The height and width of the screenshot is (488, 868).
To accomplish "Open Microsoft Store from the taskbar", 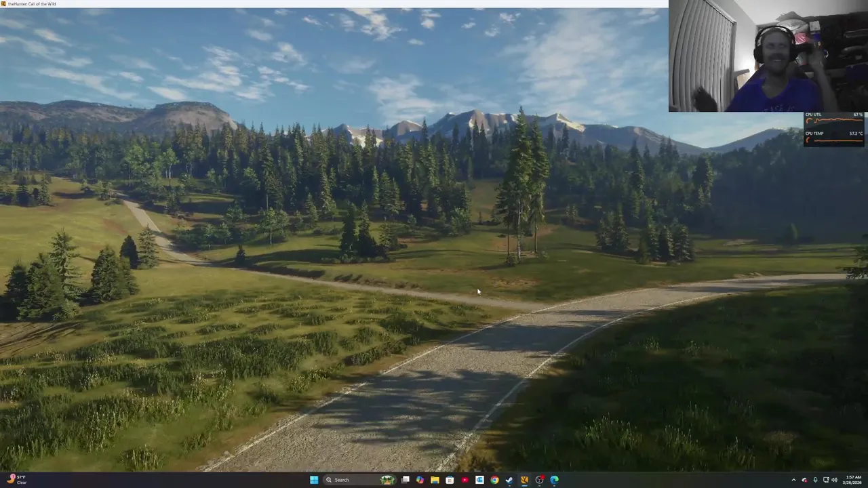I will point(450,480).
